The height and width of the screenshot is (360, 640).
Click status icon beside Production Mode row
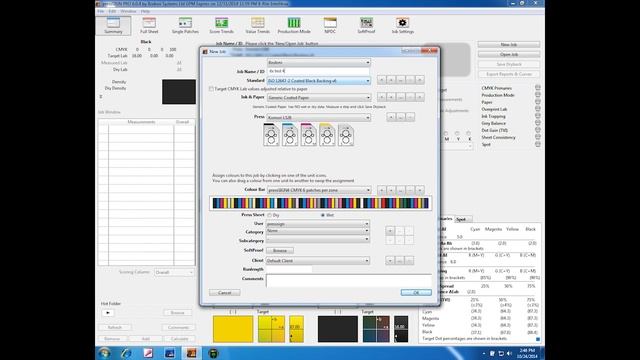coord(538,95)
